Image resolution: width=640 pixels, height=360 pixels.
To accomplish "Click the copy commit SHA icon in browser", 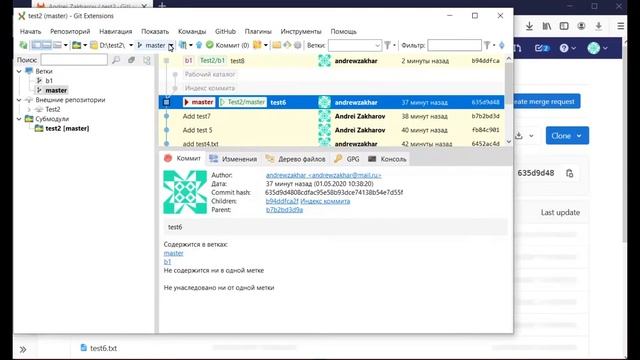I will point(569,173).
